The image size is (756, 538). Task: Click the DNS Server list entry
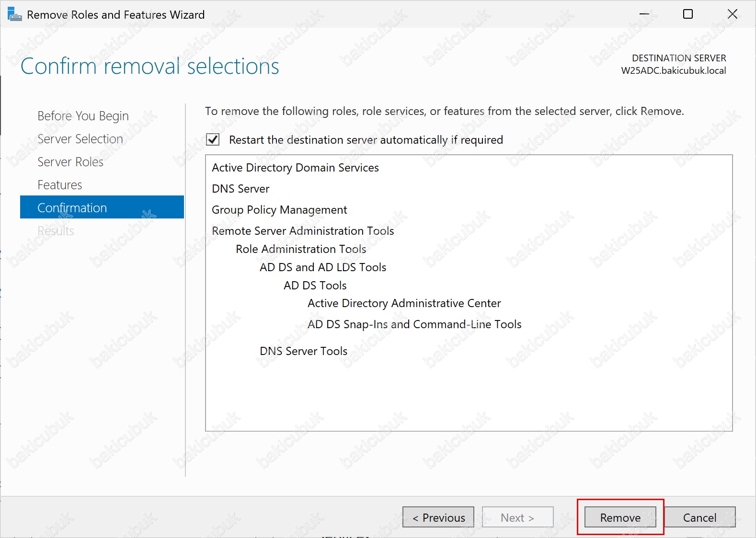click(x=241, y=189)
